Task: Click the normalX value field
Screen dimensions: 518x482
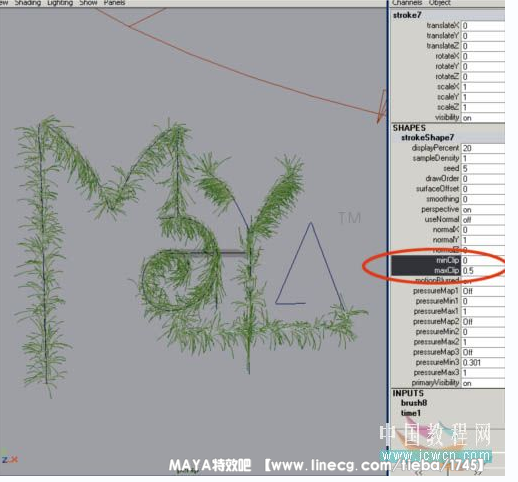Action: pyautogui.click(x=483, y=230)
